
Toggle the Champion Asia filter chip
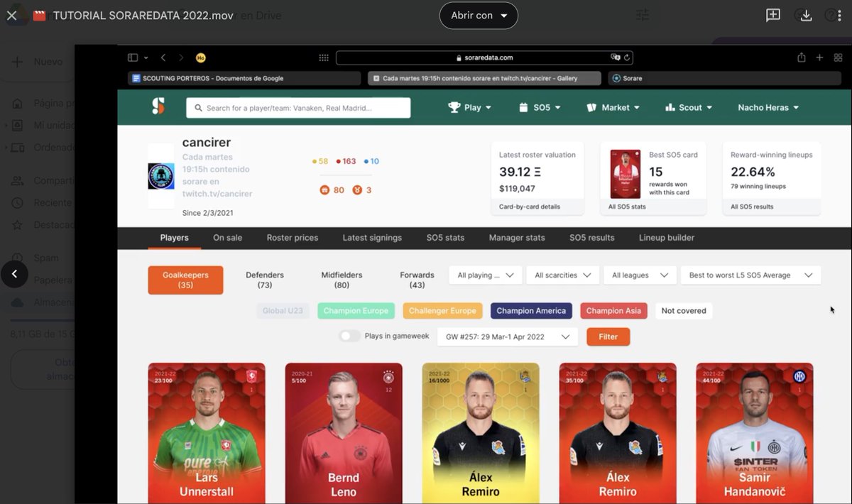pos(613,311)
